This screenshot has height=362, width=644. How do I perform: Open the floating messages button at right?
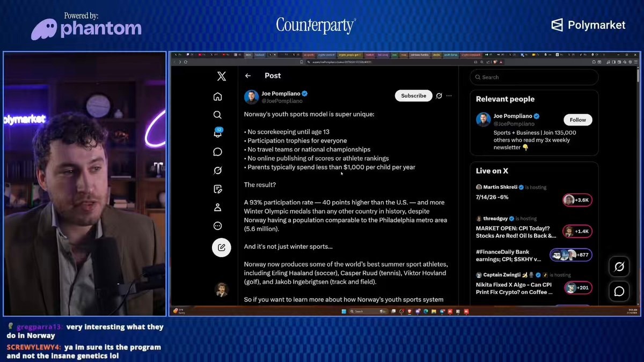tap(619, 291)
